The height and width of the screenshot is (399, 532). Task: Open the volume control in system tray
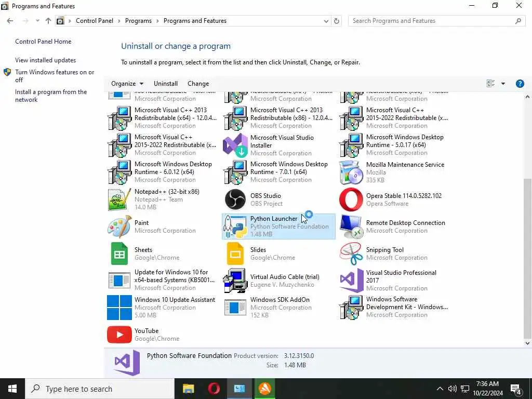452,389
